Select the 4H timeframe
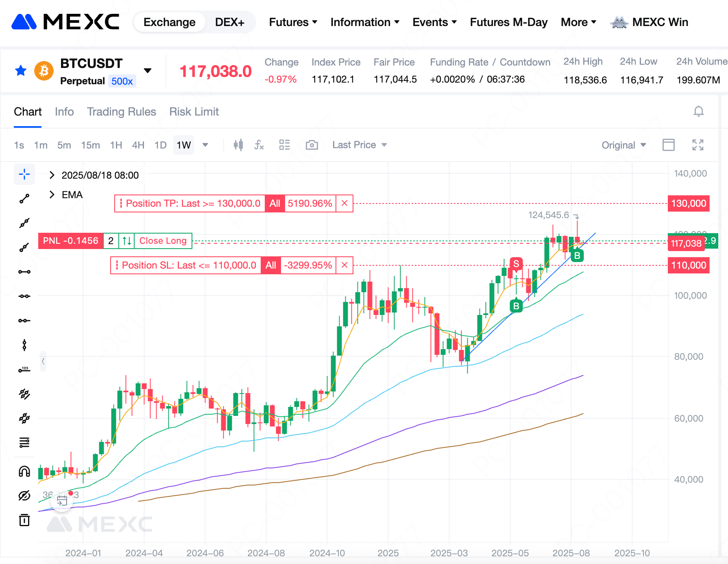This screenshot has width=728, height=564. pos(138,145)
